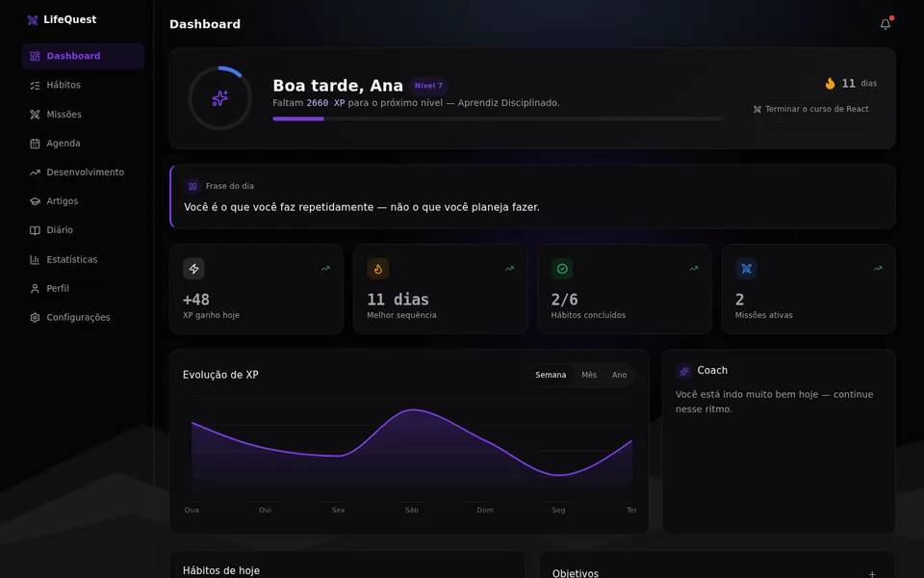Open the Agenda page
This screenshot has width=924, height=578.
pyautogui.click(x=83, y=144)
